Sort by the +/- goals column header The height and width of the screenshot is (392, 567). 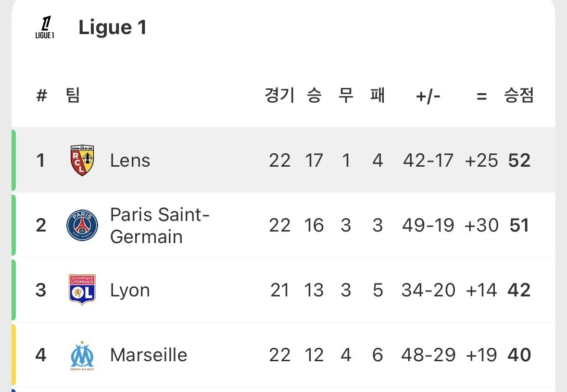(428, 97)
